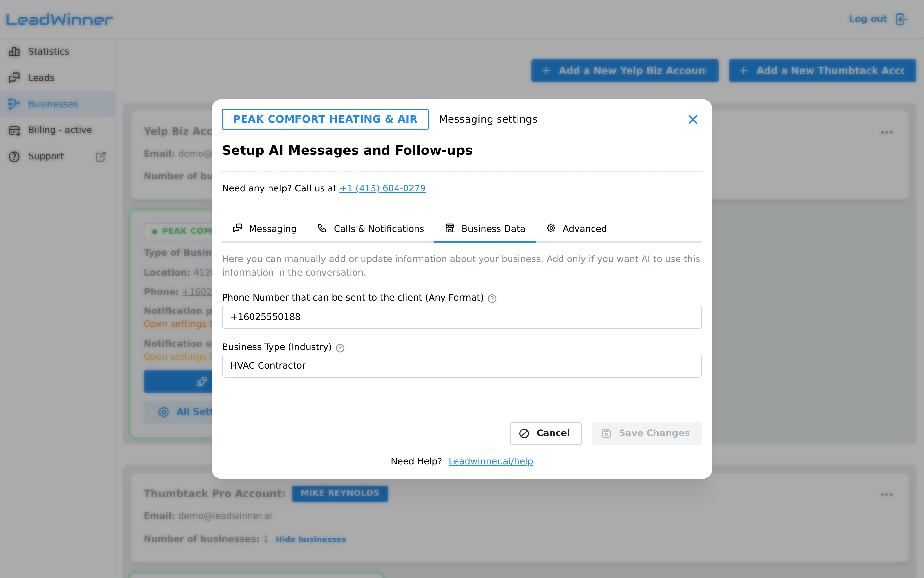Image resolution: width=924 pixels, height=578 pixels.
Task: Click the help icon beside Business Type label
Action: 340,348
